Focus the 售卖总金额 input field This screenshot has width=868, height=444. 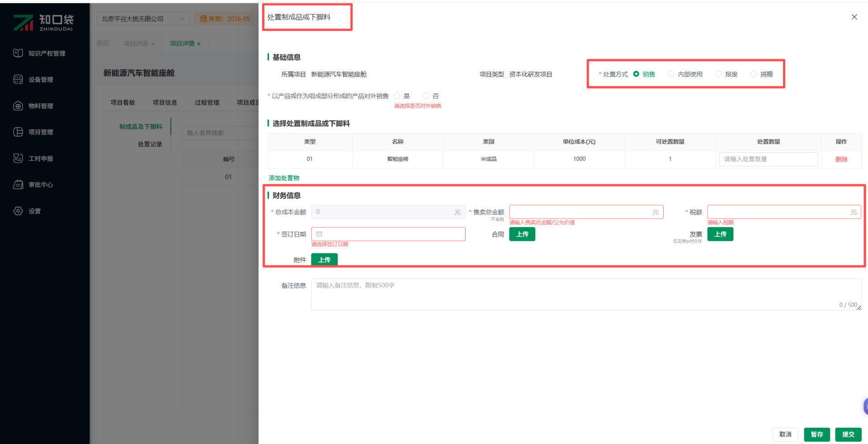coord(586,212)
